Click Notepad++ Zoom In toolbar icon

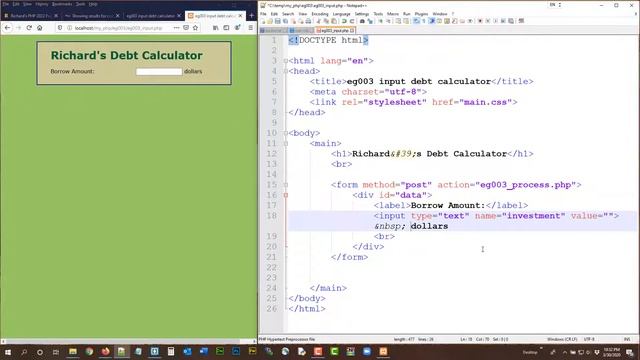(381, 21)
